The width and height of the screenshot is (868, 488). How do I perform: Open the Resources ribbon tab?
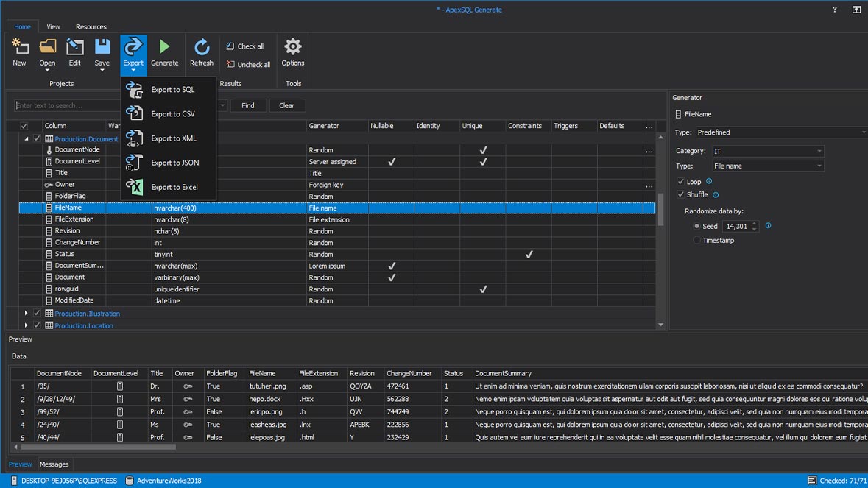[91, 26]
